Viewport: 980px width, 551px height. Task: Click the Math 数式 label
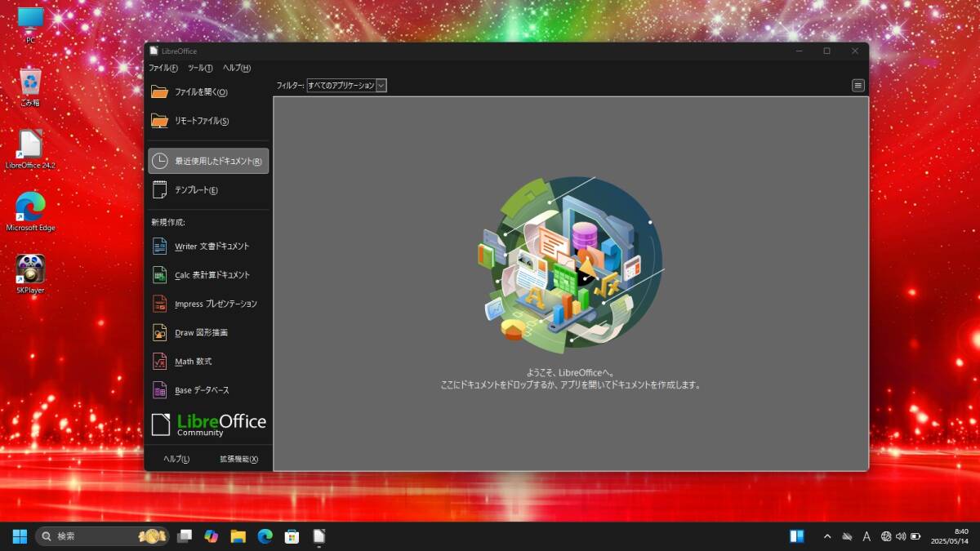194,362
